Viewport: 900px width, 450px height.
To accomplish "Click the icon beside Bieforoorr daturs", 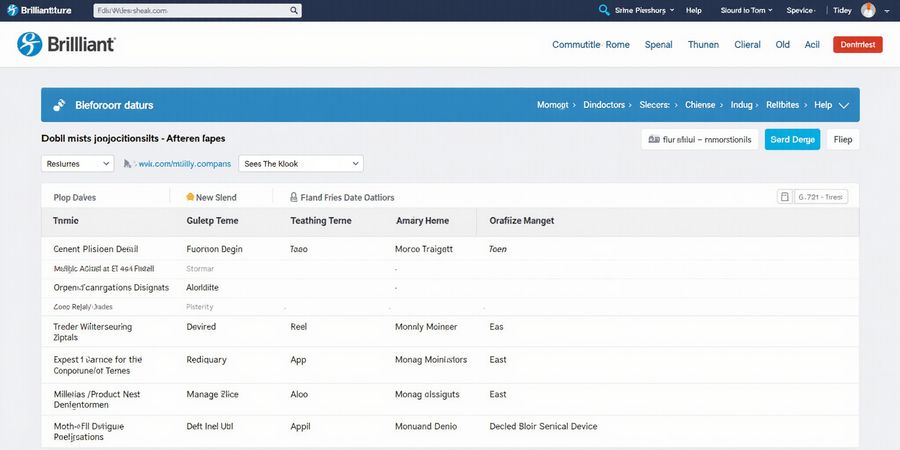I will [x=59, y=105].
